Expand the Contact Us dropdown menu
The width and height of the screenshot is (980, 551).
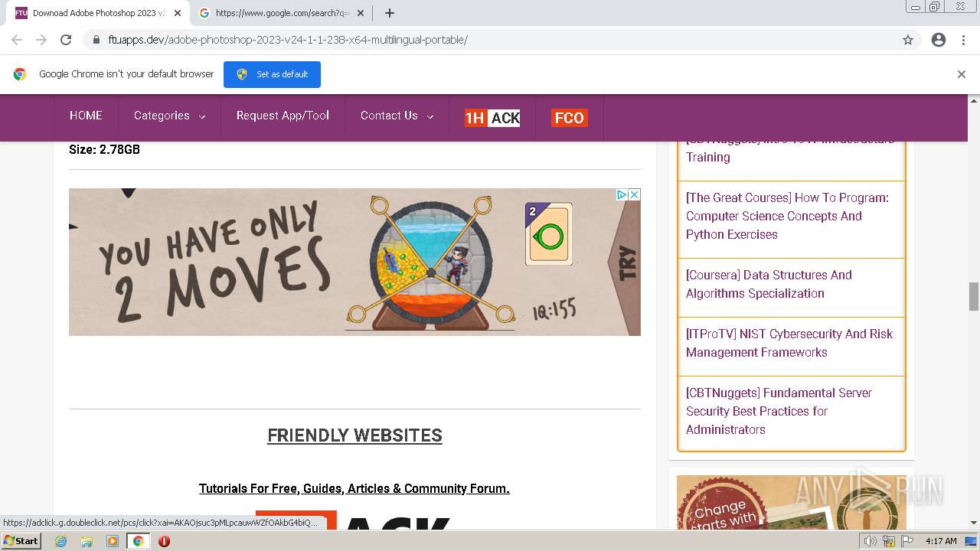tap(397, 116)
